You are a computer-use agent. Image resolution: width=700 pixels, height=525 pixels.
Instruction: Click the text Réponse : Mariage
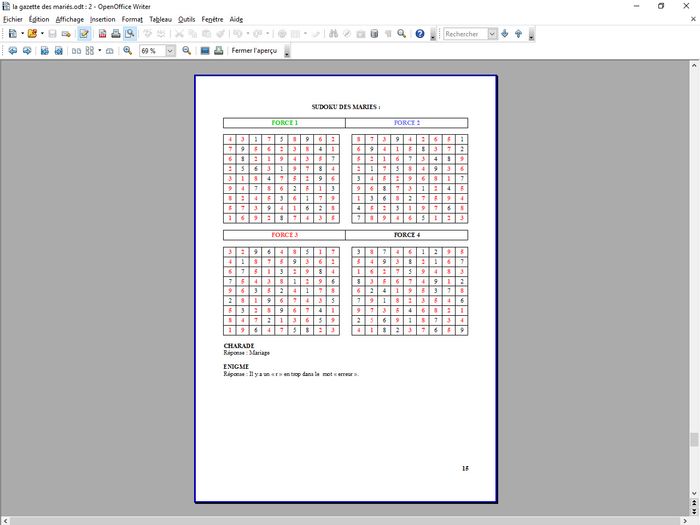coord(246,353)
